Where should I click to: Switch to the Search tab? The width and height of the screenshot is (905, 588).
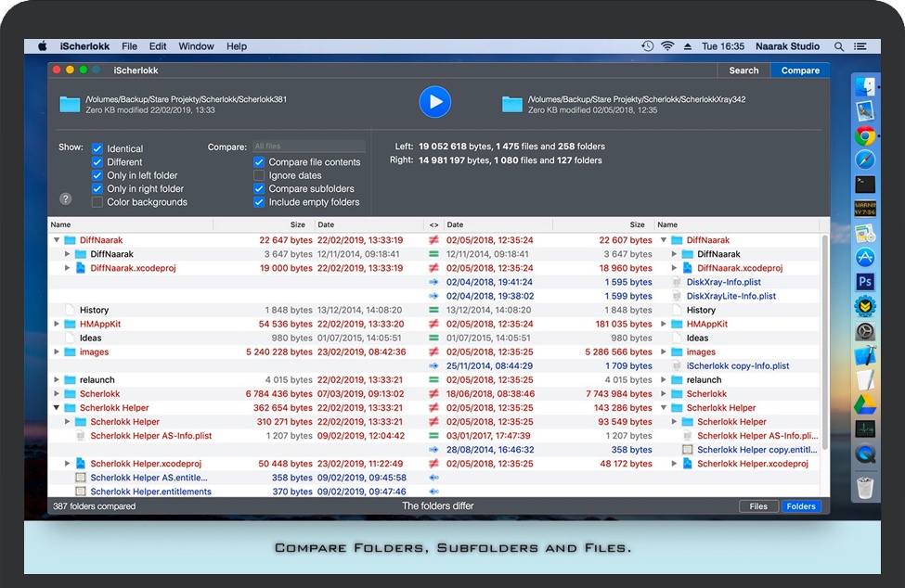(x=743, y=70)
